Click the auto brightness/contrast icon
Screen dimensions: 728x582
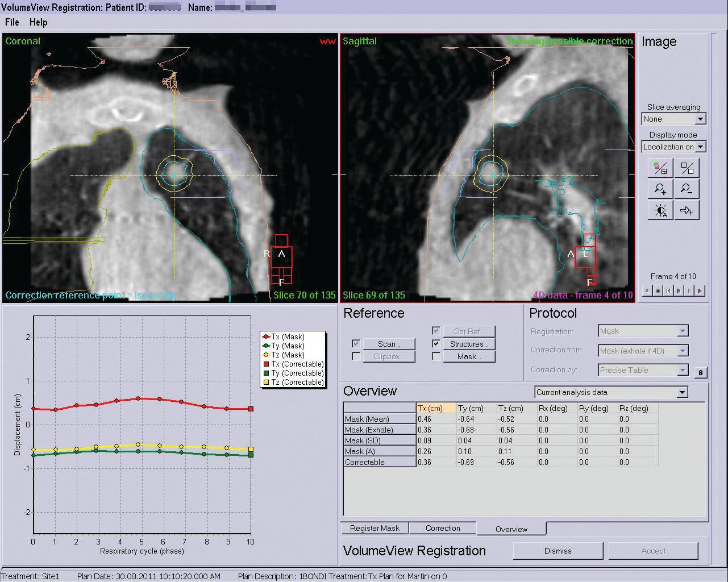point(660,210)
